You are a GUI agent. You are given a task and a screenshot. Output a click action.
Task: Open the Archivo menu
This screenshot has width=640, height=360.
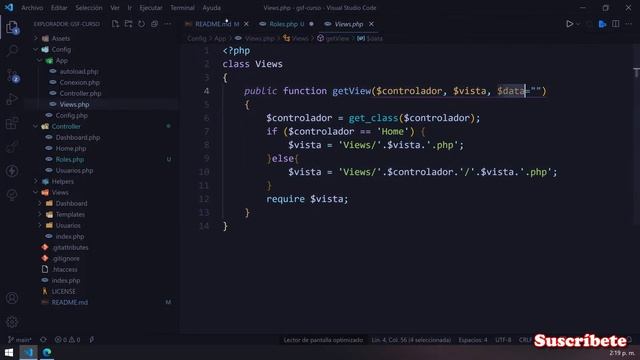32,8
